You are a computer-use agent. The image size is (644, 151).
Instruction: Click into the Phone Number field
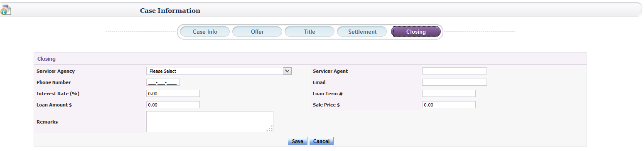coord(163,82)
